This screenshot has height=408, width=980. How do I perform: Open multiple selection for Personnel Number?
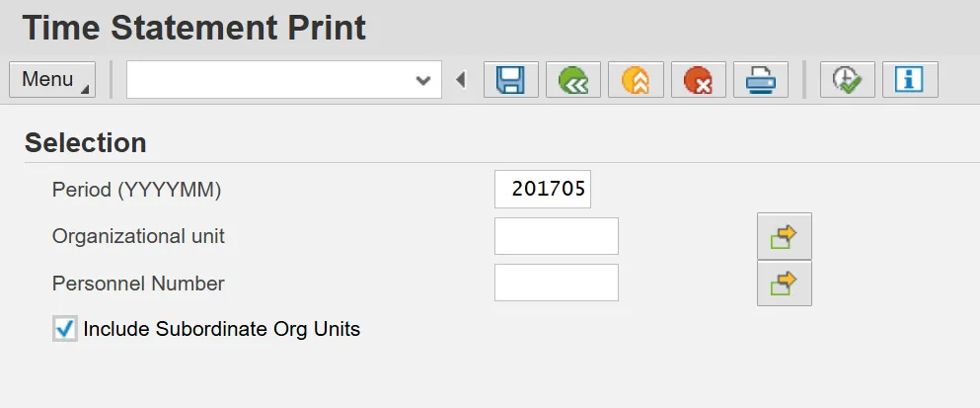784,284
